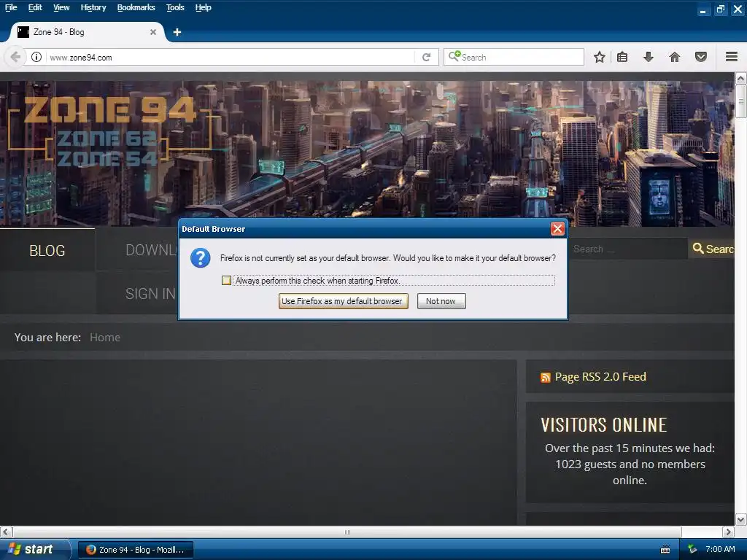Screen dimensions: 747x560
Task: Open the SIGN IN navigation item
Action: (150, 294)
